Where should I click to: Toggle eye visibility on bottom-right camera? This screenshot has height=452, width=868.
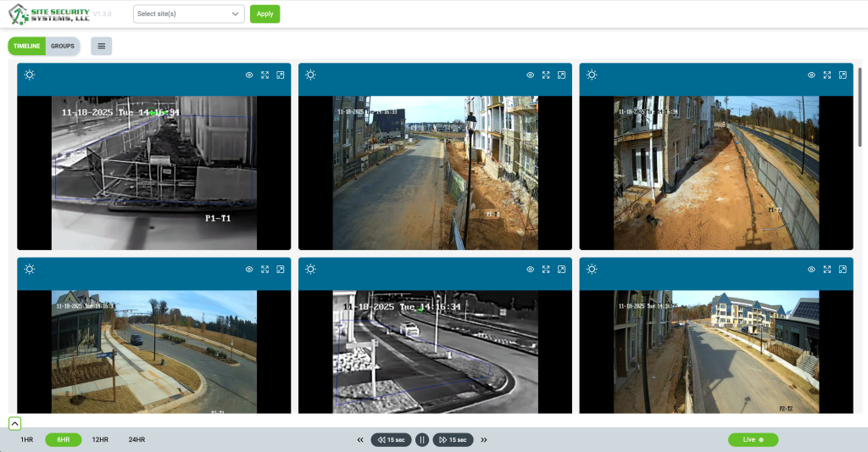point(811,270)
